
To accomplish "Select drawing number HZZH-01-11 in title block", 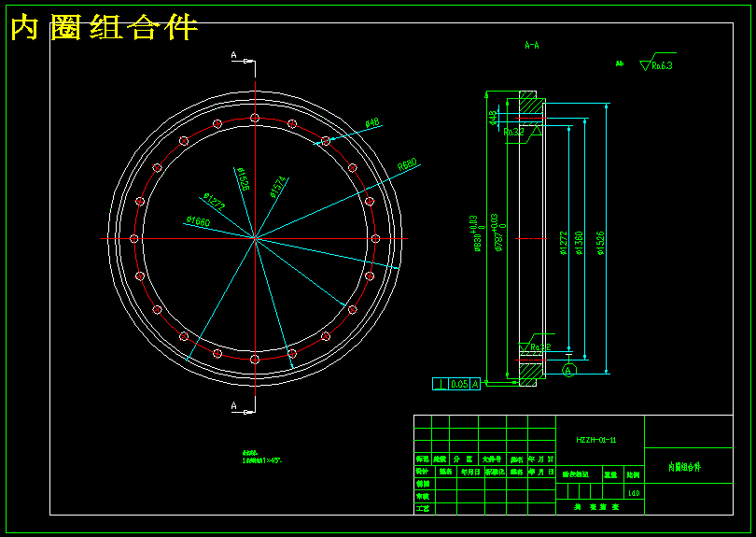I will (596, 440).
